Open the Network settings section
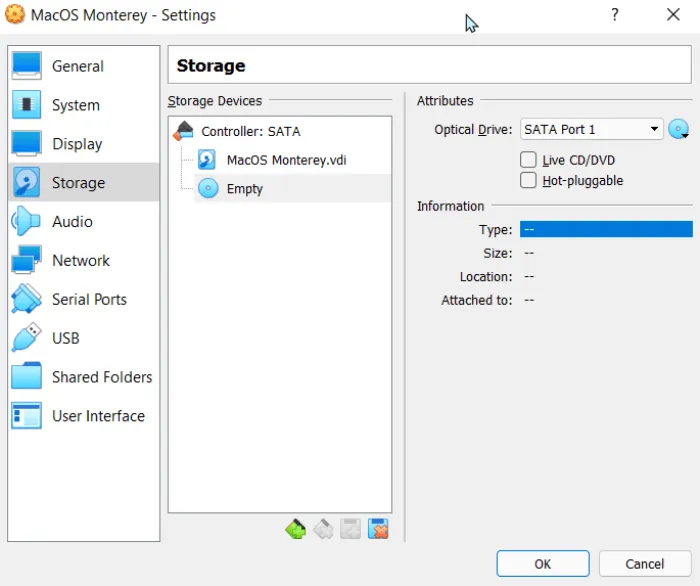Image resolution: width=700 pixels, height=586 pixels. [80, 261]
